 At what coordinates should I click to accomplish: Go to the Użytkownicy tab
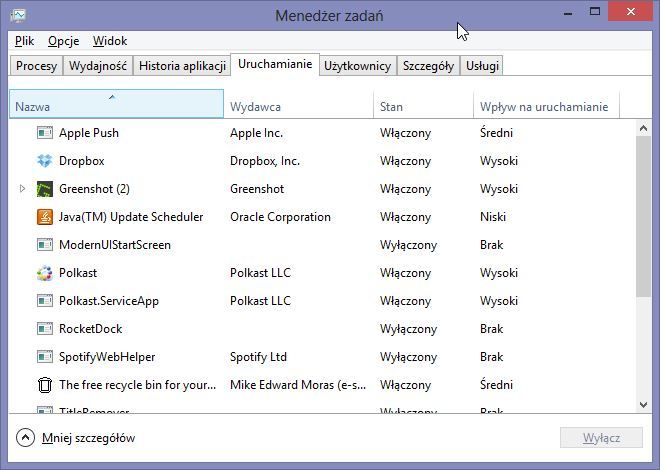pyautogui.click(x=357, y=66)
